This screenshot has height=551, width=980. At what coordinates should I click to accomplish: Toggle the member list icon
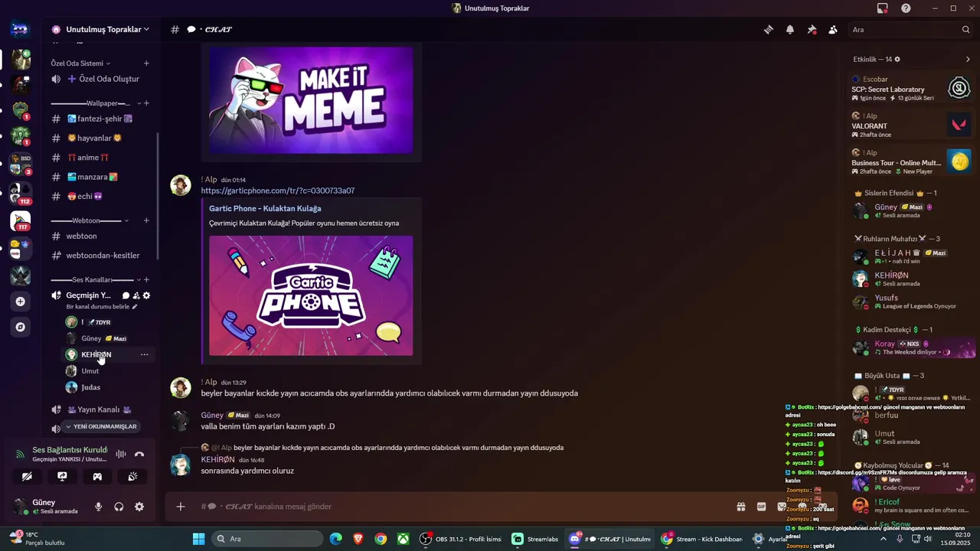point(833,30)
